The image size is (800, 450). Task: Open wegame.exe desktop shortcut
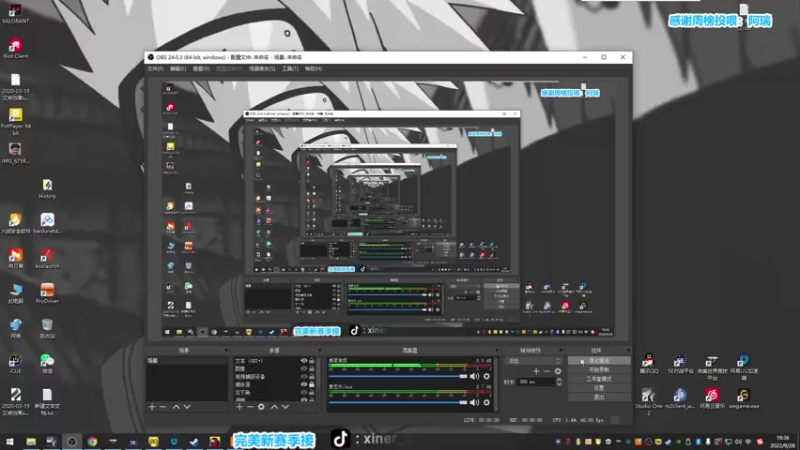coord(744,398)
